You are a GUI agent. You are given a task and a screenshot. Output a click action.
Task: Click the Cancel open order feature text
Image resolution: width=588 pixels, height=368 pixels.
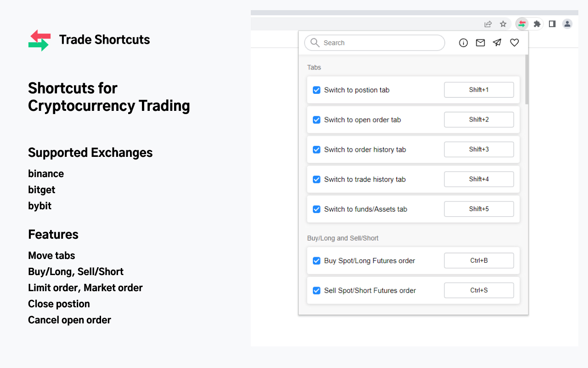point(69,320)
